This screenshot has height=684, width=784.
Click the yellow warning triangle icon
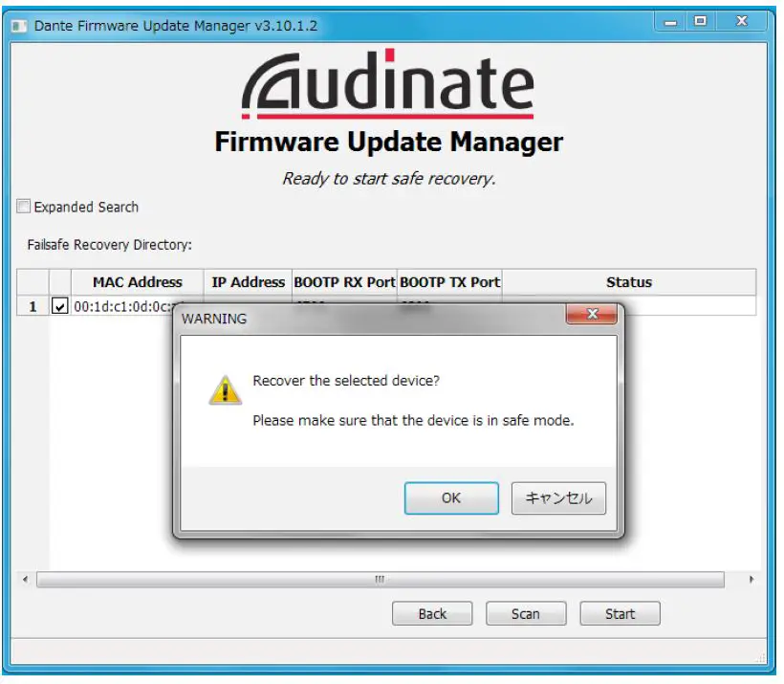coord(225,390)
